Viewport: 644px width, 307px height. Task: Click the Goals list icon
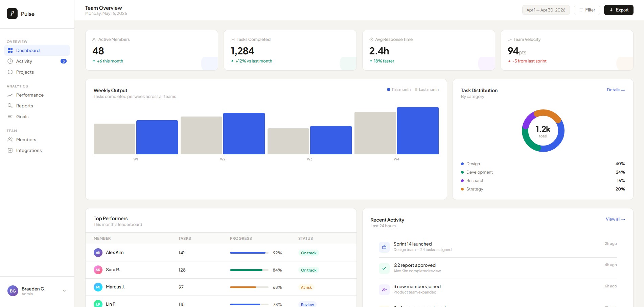[x=10, y=117]
